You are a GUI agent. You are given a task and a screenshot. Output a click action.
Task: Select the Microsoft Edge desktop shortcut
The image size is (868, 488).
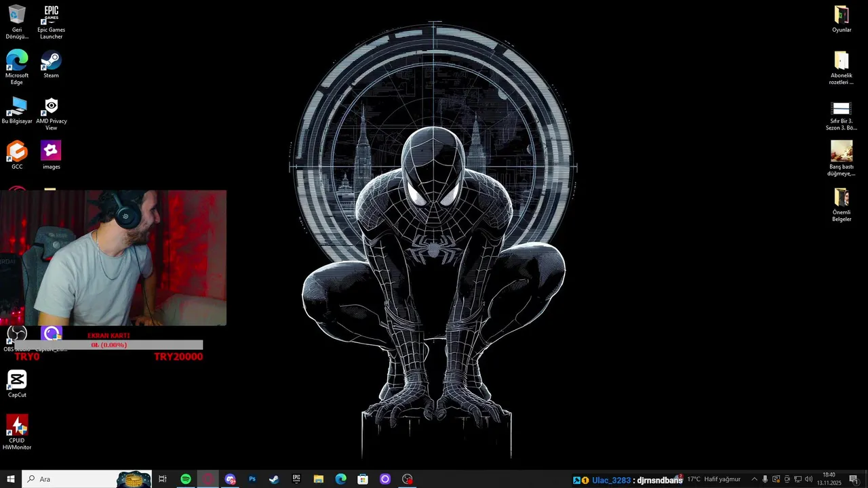tap(17, 67)
